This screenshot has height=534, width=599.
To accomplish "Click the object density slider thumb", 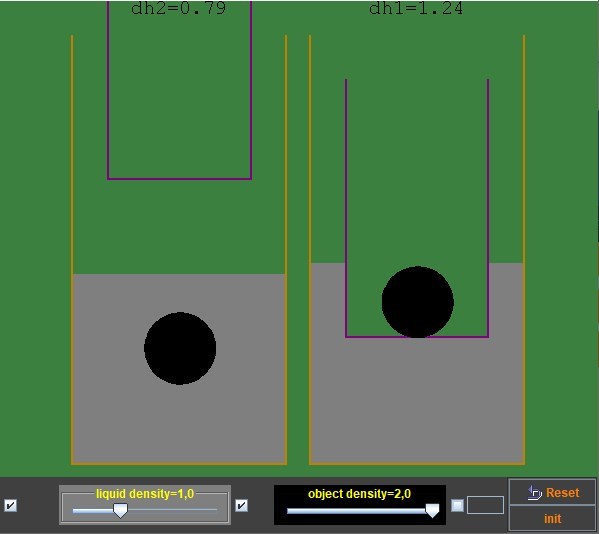I will click(432, 511).
